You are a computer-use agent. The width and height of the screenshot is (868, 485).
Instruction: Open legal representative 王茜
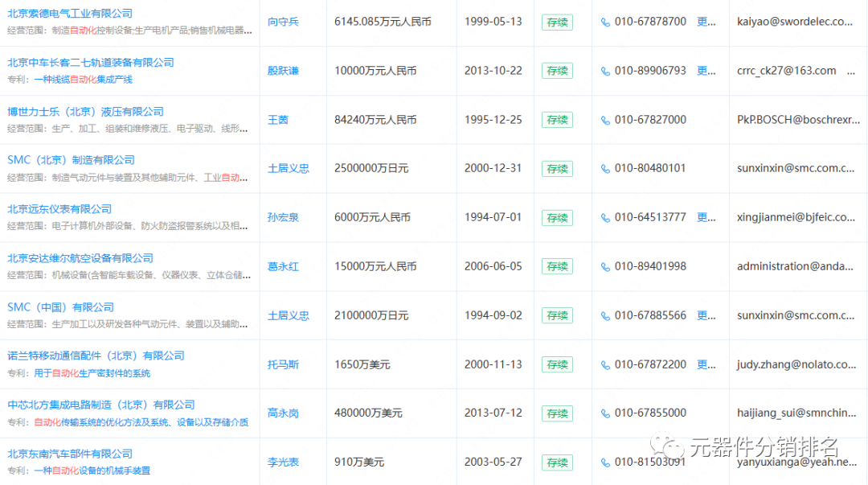tap(278, 120)
